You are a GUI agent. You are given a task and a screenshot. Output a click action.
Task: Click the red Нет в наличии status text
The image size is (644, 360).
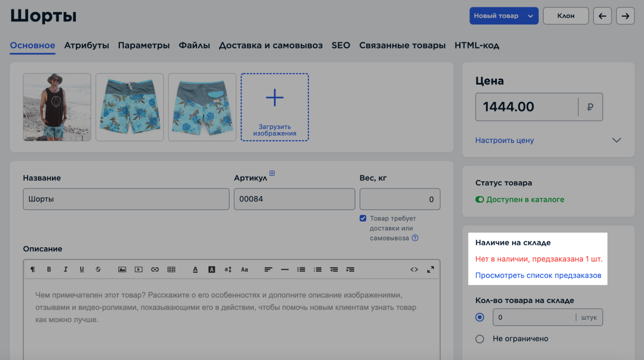pos(539,259)
